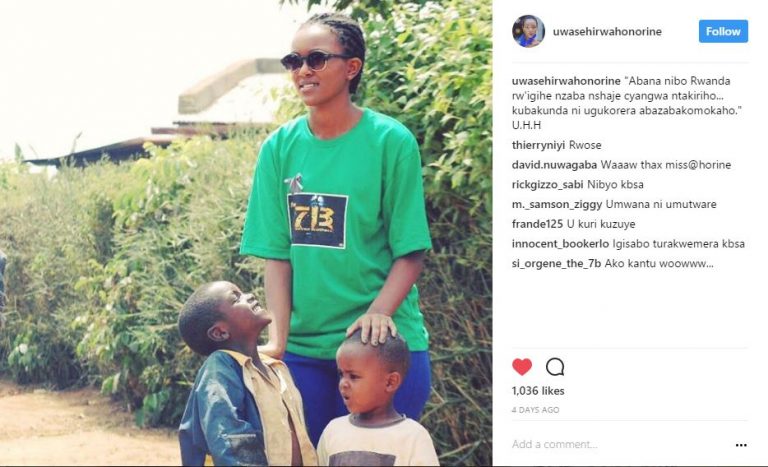Open uwasehirwahonorine username in the header
This screenshot has width=768, height=467.
pyautogui.click(x=607, y=31)
